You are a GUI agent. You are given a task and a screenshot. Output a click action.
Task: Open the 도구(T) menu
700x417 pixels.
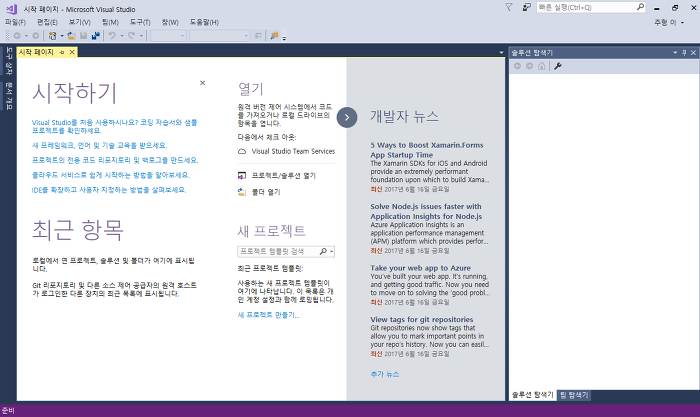pos(140,22)
